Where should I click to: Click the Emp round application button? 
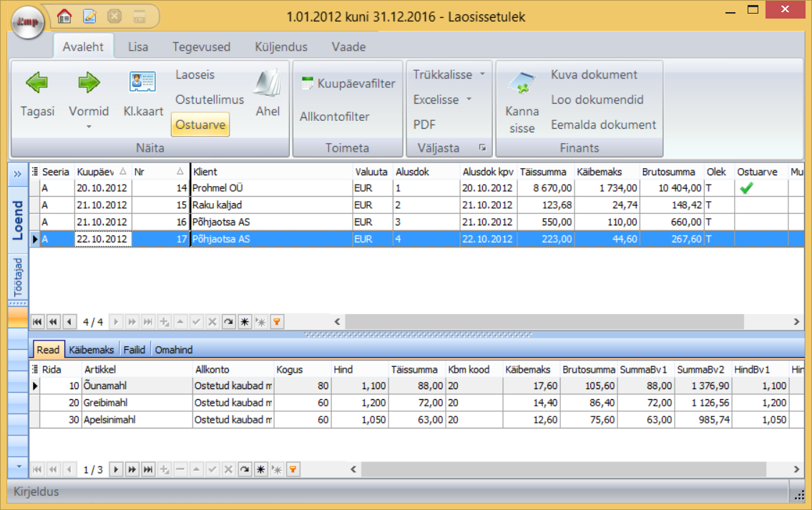click(x=28, y=23)
